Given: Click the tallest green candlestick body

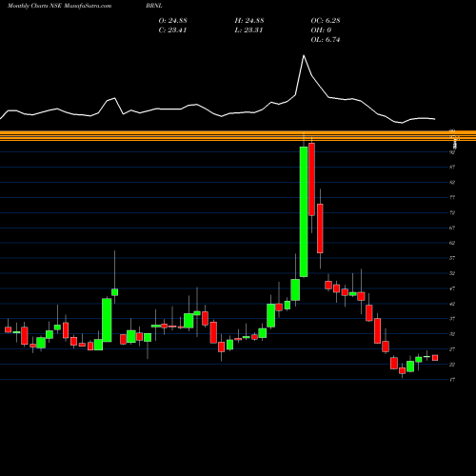Looking at the screenshot, I should [x=304, y=211].
